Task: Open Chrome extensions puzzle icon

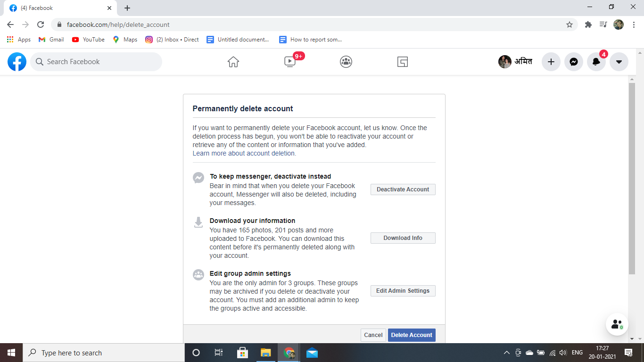Action: [588, 25]
